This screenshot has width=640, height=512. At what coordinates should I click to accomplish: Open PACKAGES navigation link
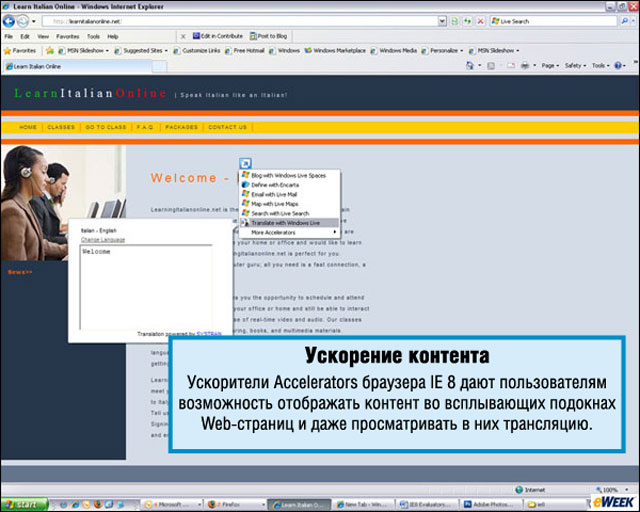[181, 127]
